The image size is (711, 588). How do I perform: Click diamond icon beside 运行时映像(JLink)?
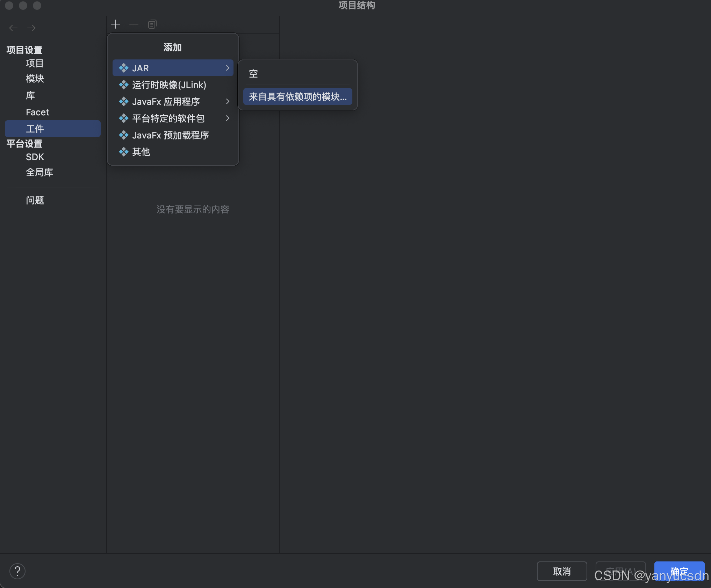tap(123, 85)
